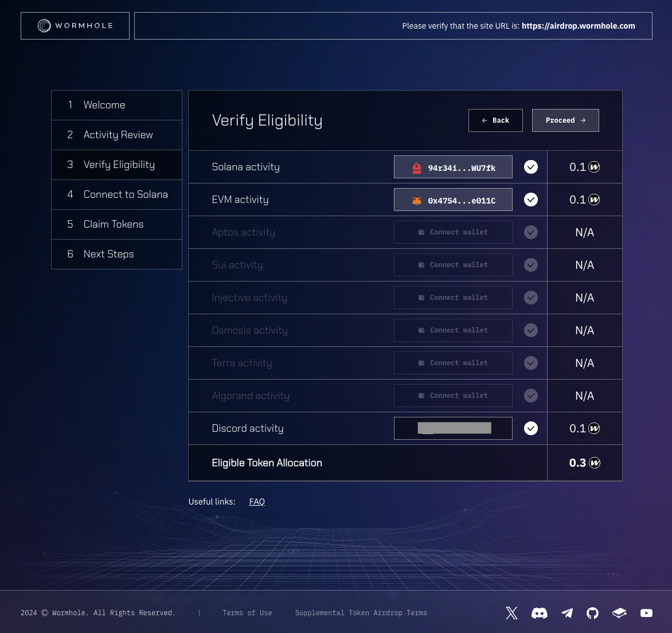672x633 pixels.
Task: Click N/A value in Aptos row
Action: point(585,232)
